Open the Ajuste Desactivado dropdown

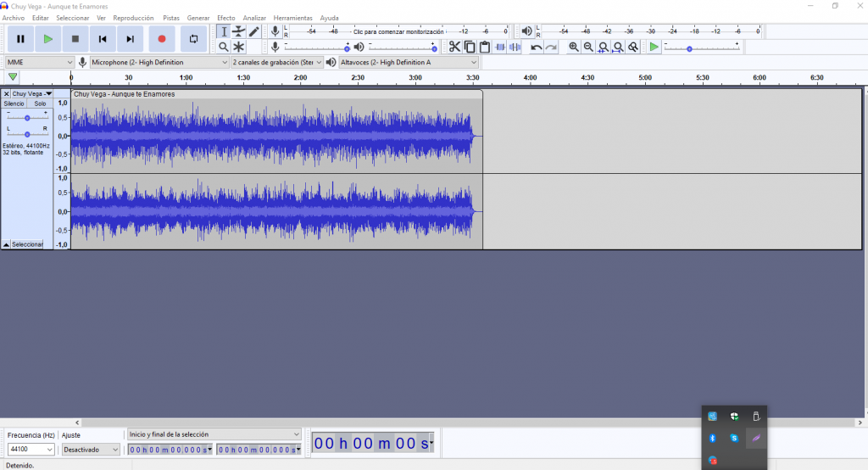click(x=91, y=450)
